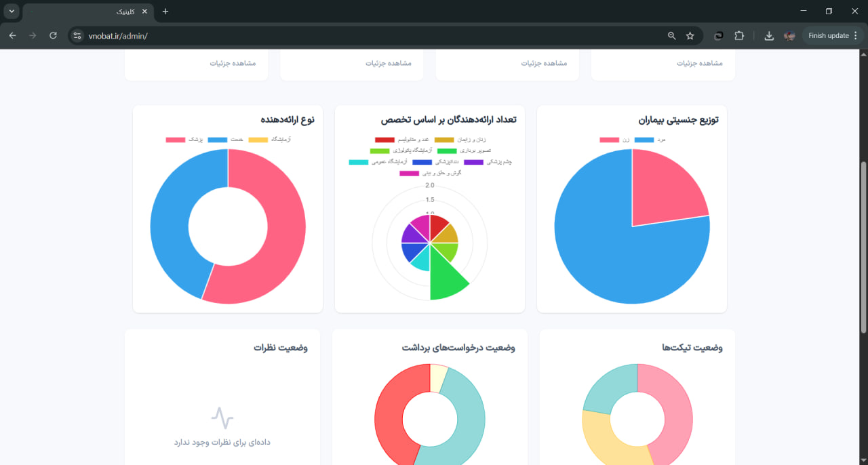This screenshot has width=868, height=465.
Task: Open a new tab with the plus button
Action: coord(165,11)
